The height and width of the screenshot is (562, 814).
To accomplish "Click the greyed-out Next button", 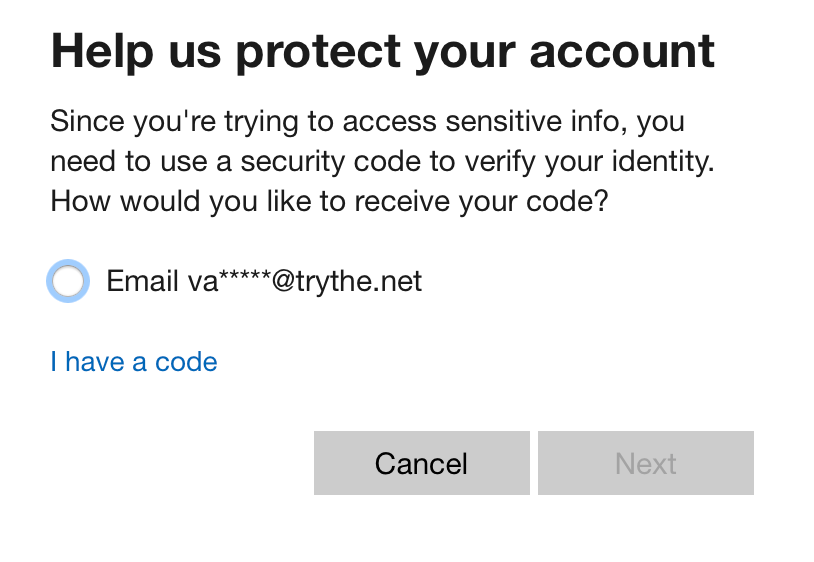I will 645,463.
